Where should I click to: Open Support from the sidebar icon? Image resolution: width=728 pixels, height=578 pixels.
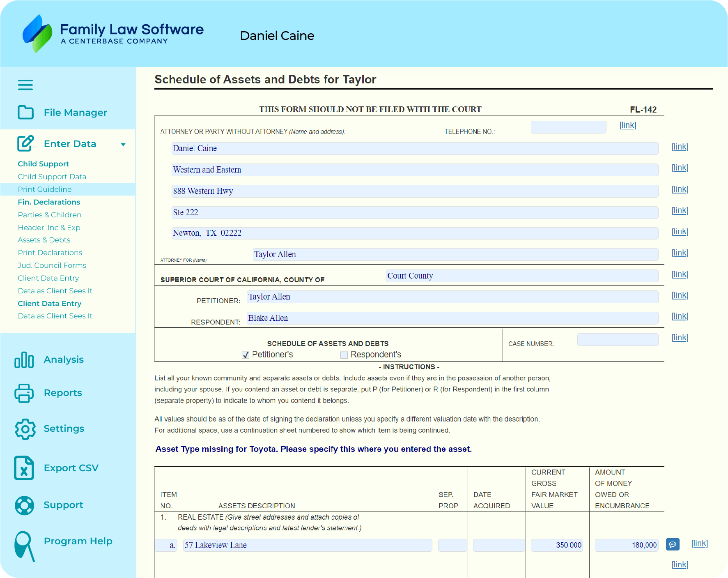(x=24, y=506)
